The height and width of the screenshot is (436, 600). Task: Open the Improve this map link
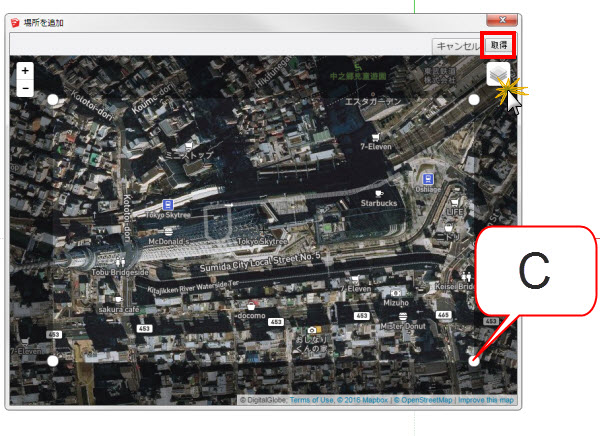point(486,400)
